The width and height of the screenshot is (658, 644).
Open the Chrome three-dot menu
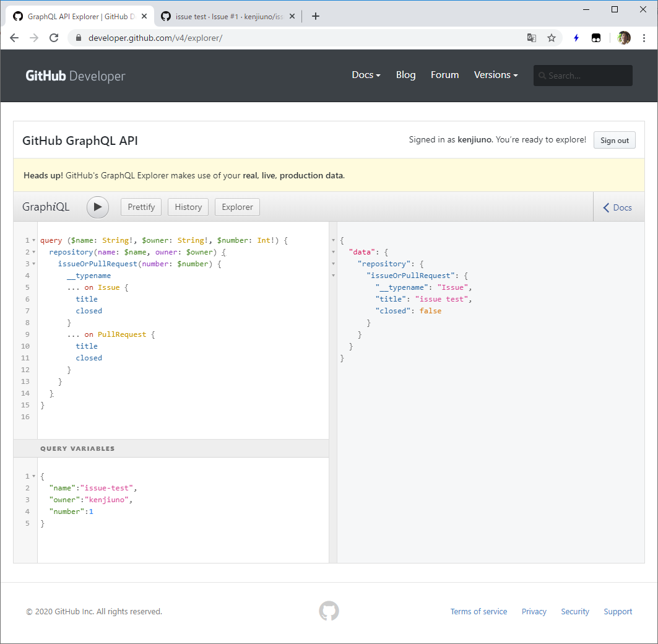644,38
